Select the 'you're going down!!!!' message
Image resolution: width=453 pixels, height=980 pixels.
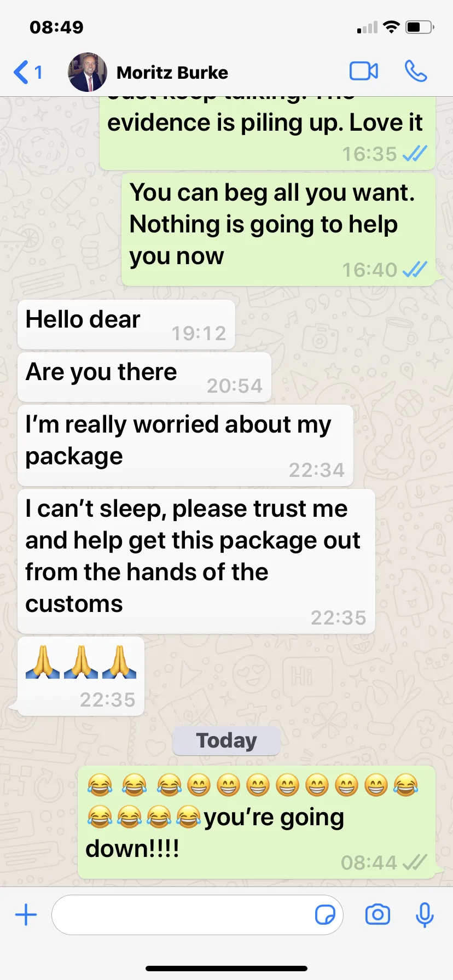tap(257, 822)
